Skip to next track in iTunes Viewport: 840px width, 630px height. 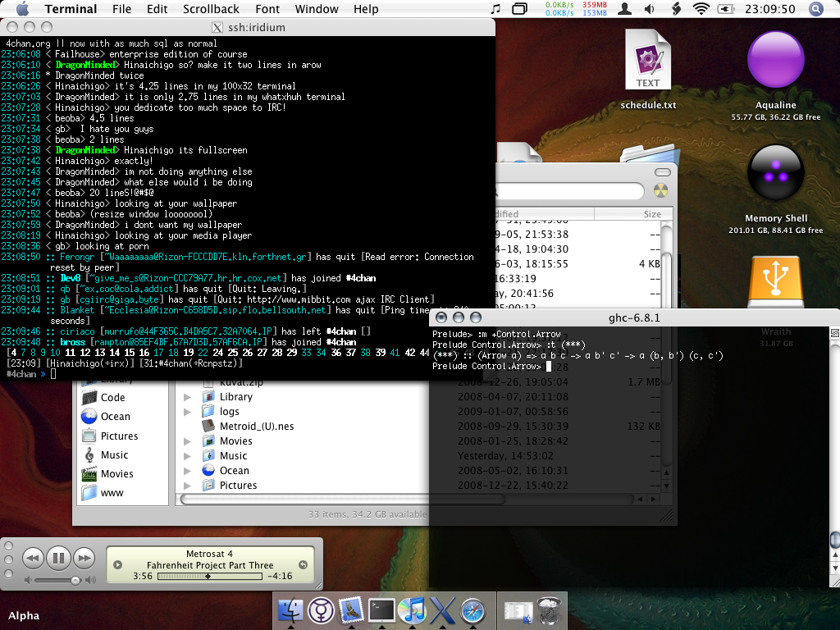tap(84, 559)
